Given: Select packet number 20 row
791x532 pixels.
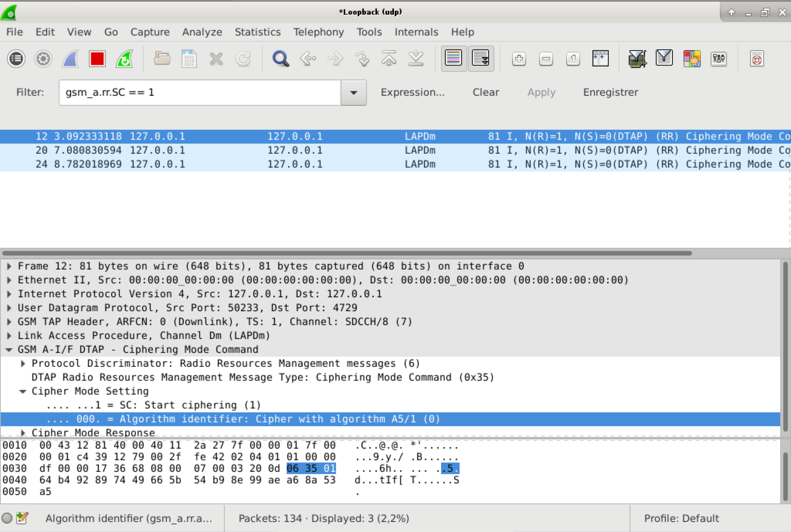Looking at the screenshot, I should [x=395, y=150].
